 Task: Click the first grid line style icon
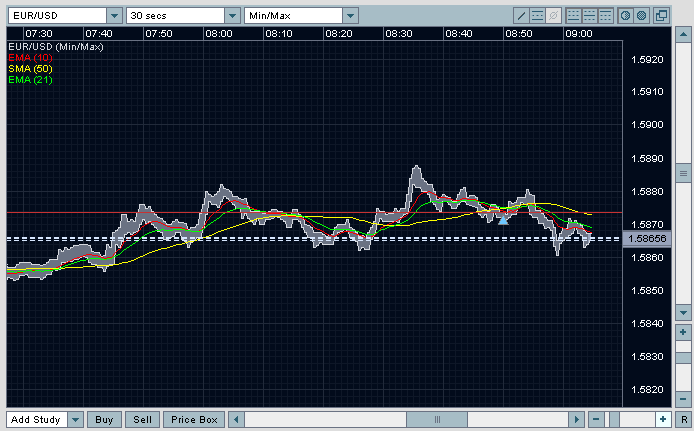(x=573, y=16)
